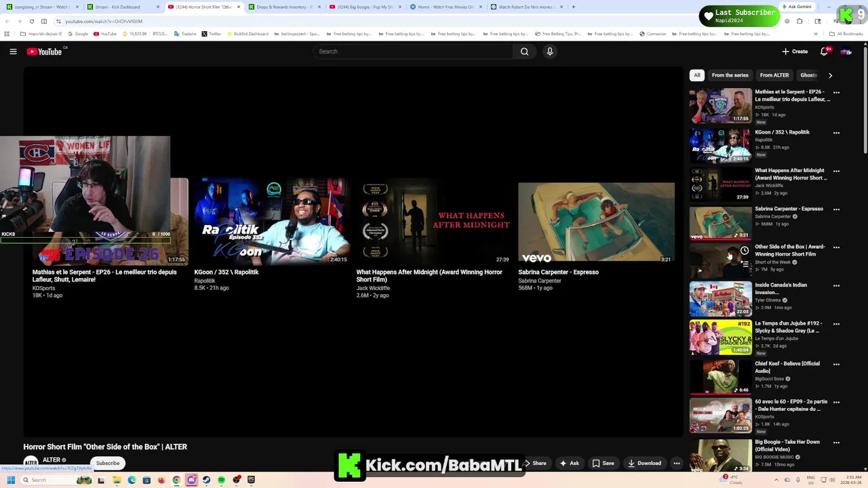Save the video to a playlist
The width and height of the screenshot is (868, 488).
(x=604, y=464)
